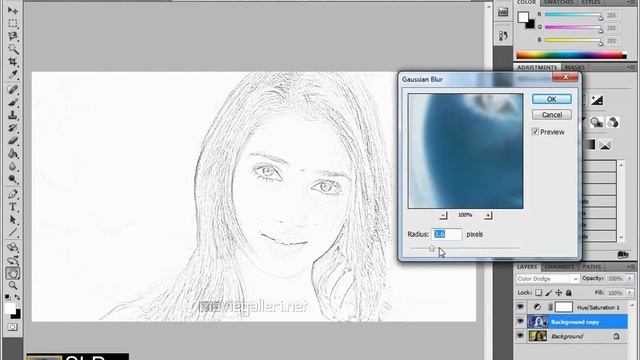Hide the Background copy layer
The width and height of the screenshot is (640, 360).
(520, 322)
